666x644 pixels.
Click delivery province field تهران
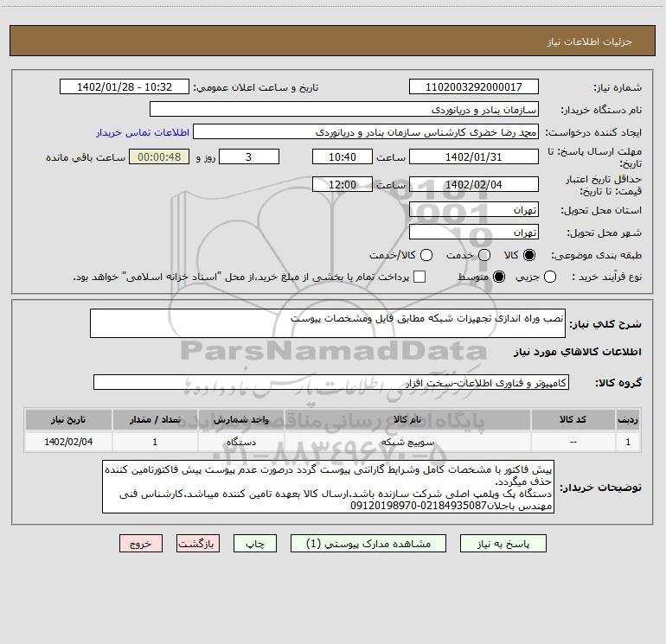[474, 209]
